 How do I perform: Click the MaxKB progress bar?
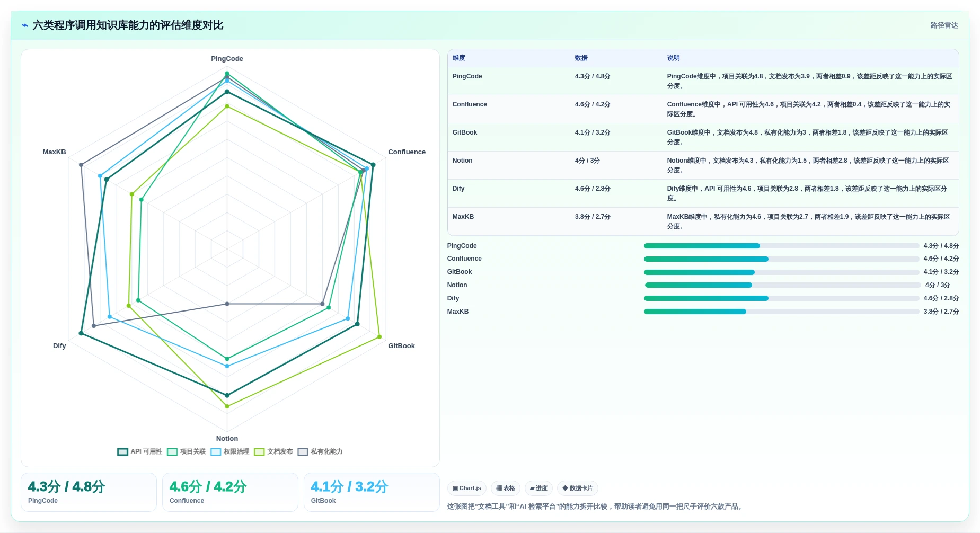(781, 312)
